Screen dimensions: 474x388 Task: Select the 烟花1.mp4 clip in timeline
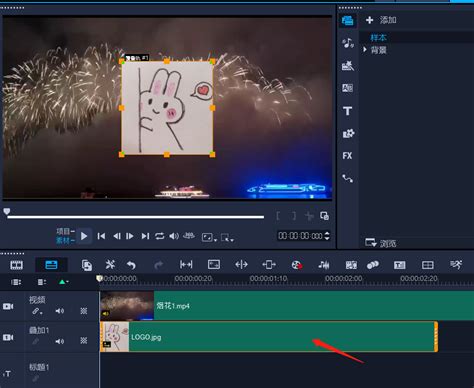coord(287,306)
